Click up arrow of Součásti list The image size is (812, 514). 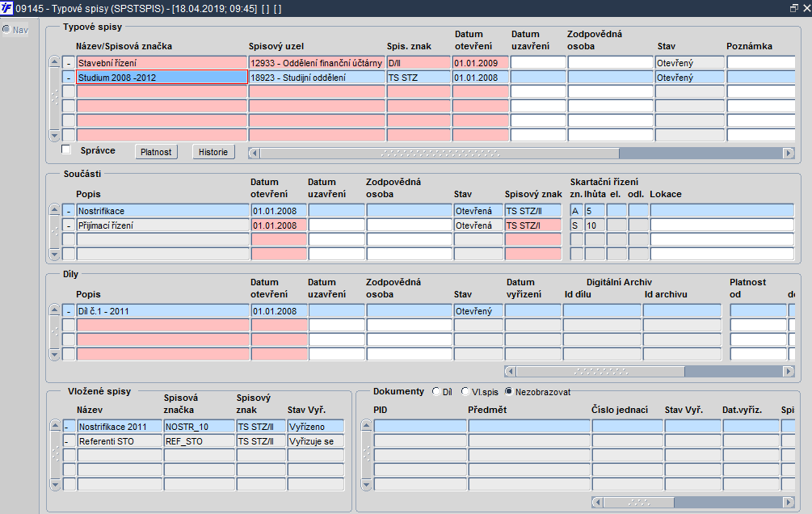point(54,210)
